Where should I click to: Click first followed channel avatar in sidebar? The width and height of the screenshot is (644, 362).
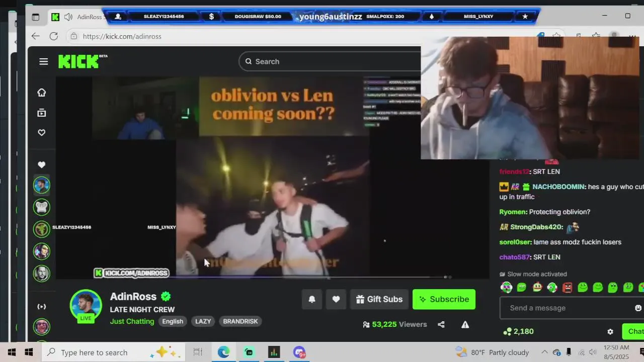[x=42, y=185]
